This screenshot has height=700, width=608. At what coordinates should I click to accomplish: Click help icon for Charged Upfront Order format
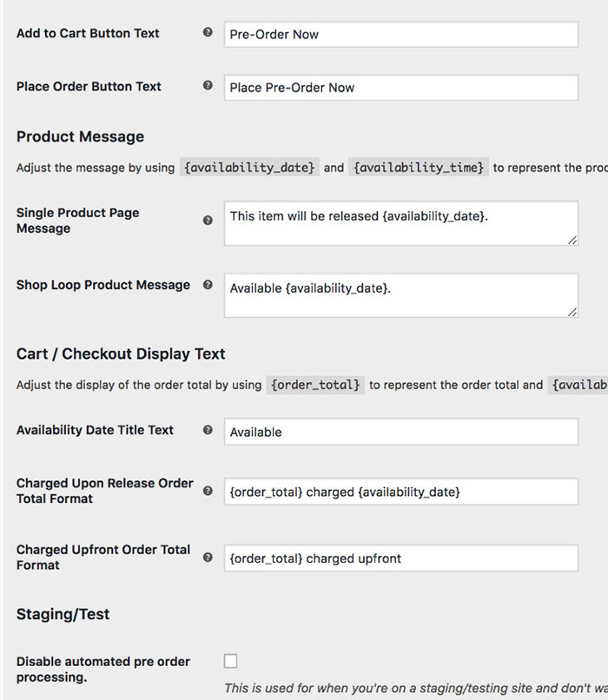[x=208, y=557]
